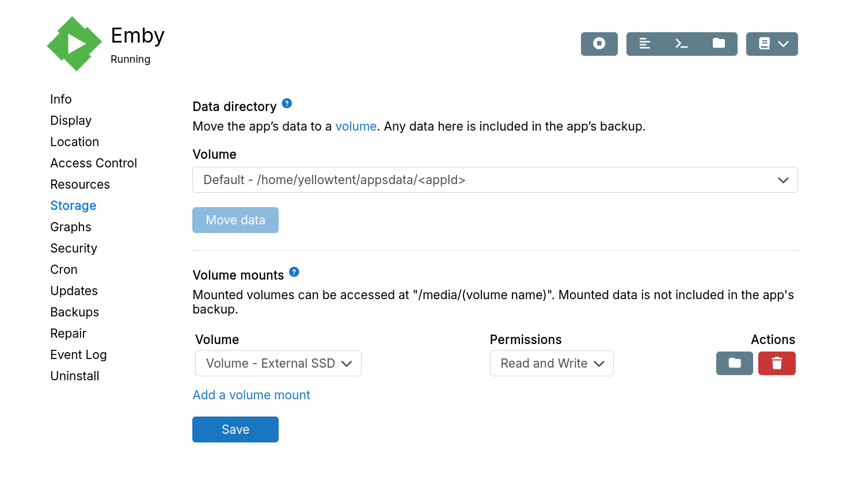Viewport: 851px width, 504px height.
Task: Open the file manager folder icon in the top toolbar
Action: [x=719, y=44]
